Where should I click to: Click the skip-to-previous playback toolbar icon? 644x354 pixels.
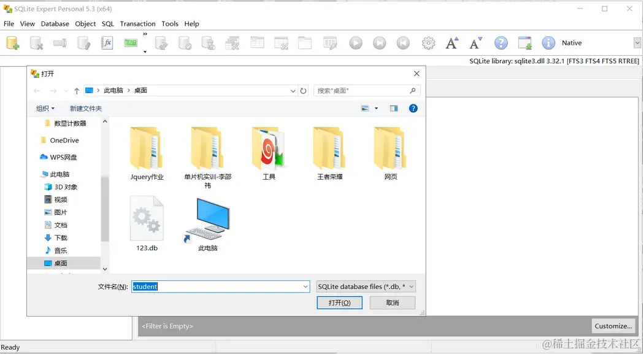[x=404, y=43]
